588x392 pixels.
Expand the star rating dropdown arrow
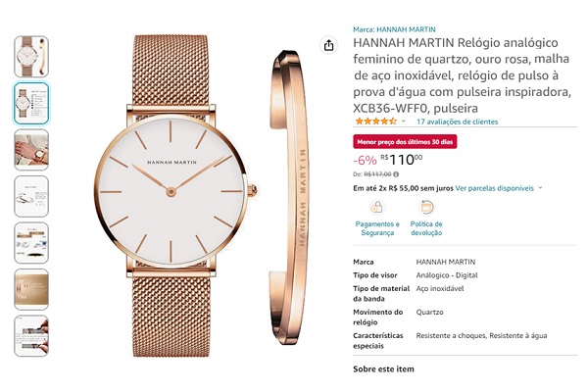pyautogui.click(x=404, y=122)
